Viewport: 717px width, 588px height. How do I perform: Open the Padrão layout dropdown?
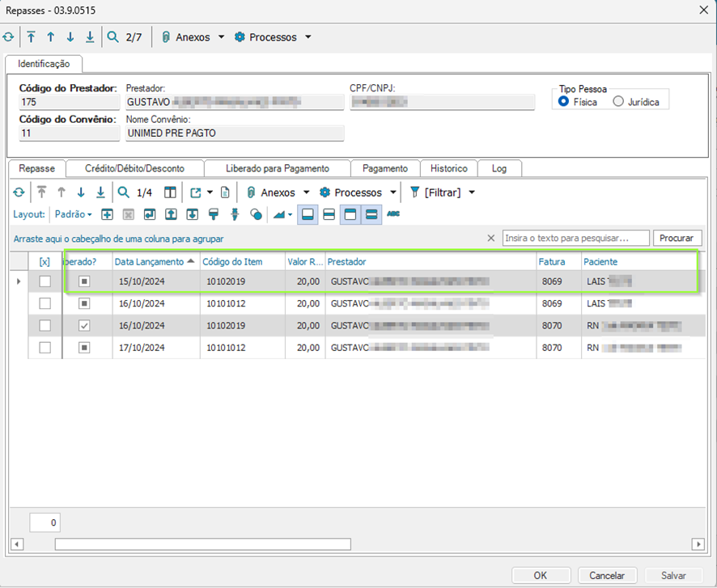[73, 214]
